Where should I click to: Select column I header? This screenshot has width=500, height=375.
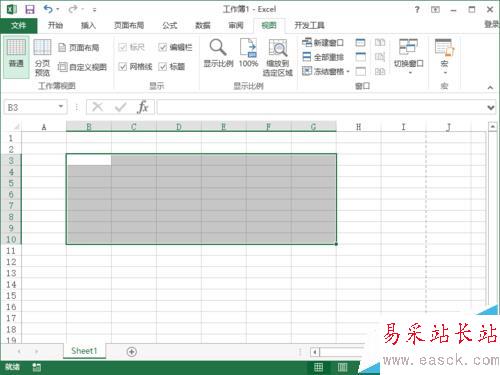pyautogui.click(x=403, y=127)
